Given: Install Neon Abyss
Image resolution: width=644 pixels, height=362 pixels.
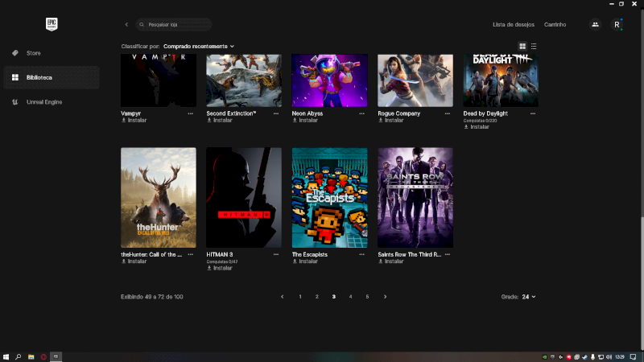Looking at the screenshot, I should click(x=305, y=120).
